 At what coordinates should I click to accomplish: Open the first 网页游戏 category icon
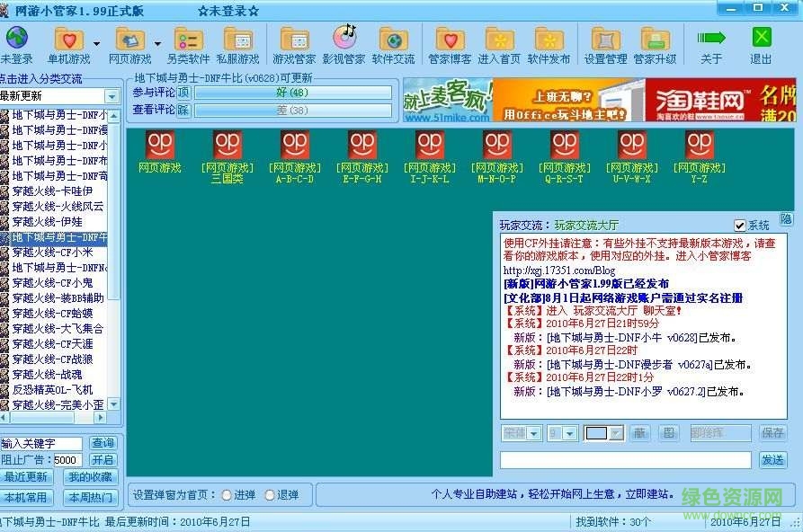click(160, 145)
